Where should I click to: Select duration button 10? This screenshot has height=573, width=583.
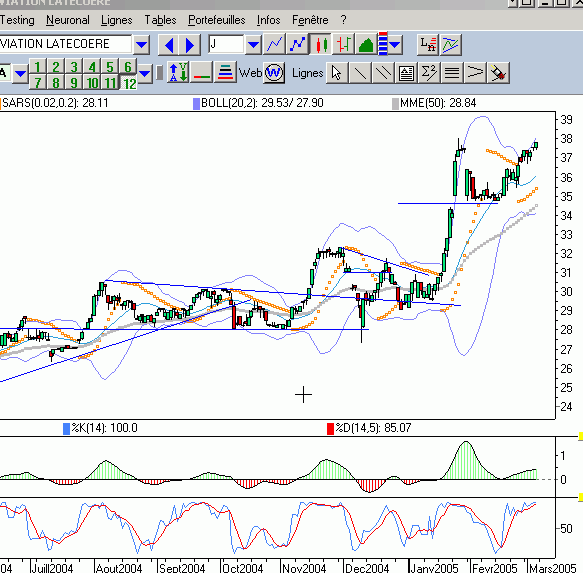point(92,83)
